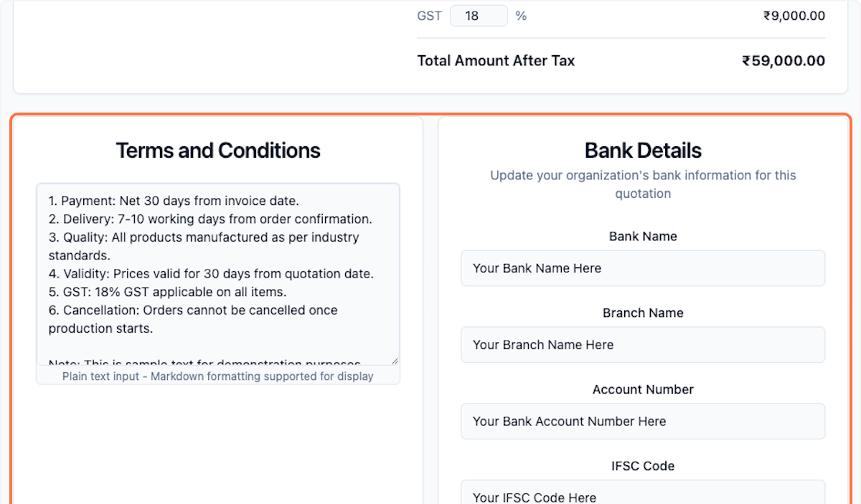Click the Total Amount After Tax label
861x504 pixels.
click(496, 60)
